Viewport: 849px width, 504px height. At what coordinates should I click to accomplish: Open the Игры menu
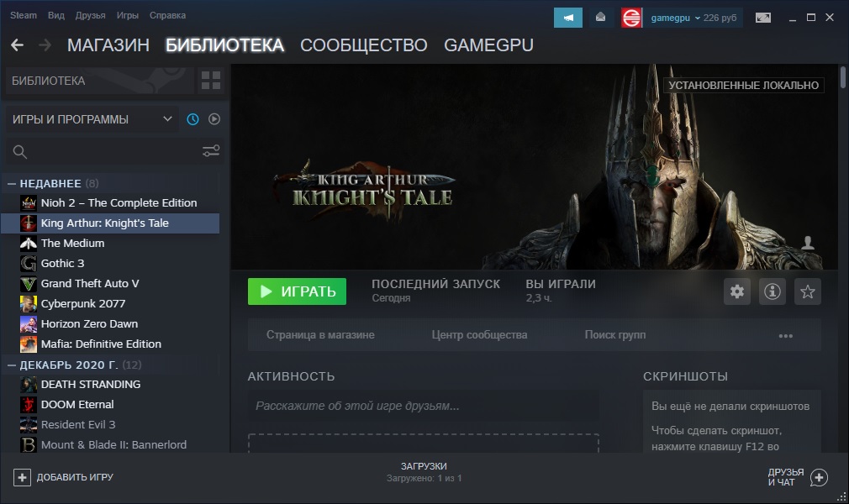click(127, 15)
